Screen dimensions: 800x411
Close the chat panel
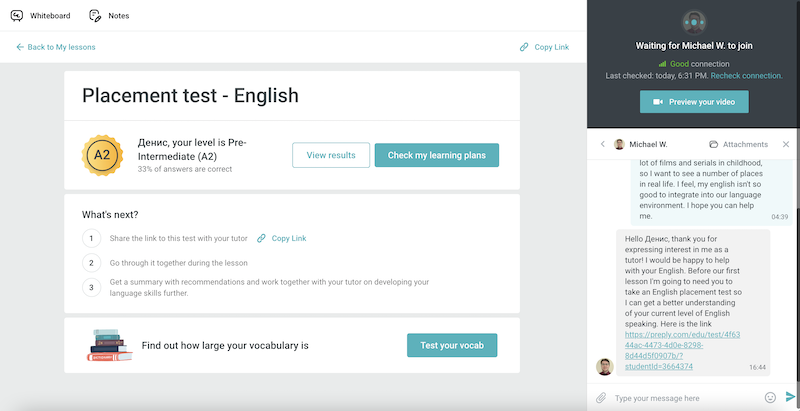coord(786,145)
